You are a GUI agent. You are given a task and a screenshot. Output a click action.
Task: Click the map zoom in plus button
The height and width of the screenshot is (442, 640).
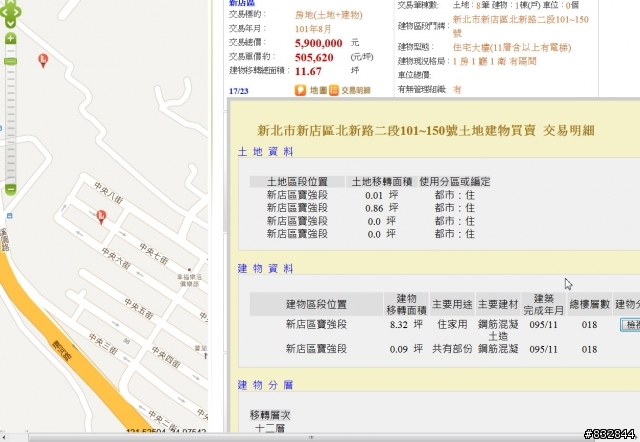(11, 39)
